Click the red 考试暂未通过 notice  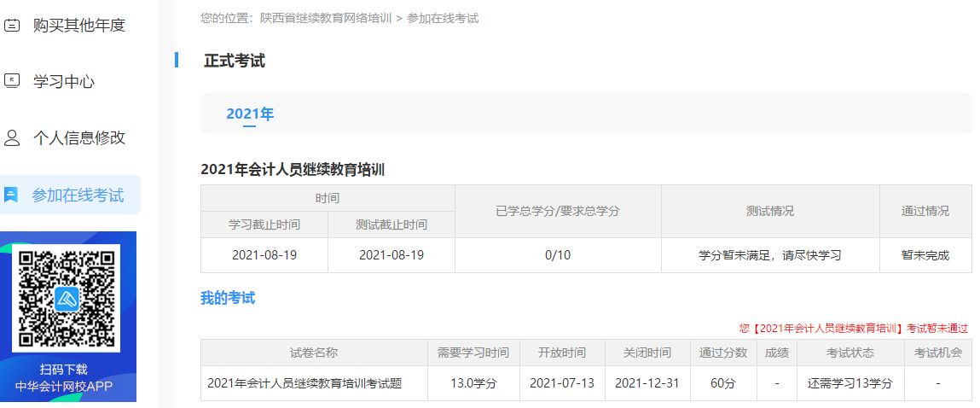tap(853, 328)
